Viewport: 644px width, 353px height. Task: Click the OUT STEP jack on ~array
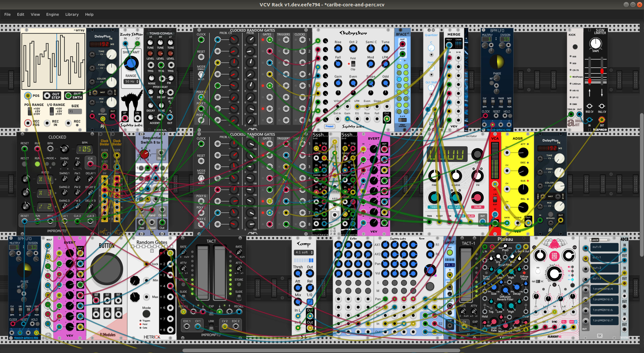click(x=47, y=96)
